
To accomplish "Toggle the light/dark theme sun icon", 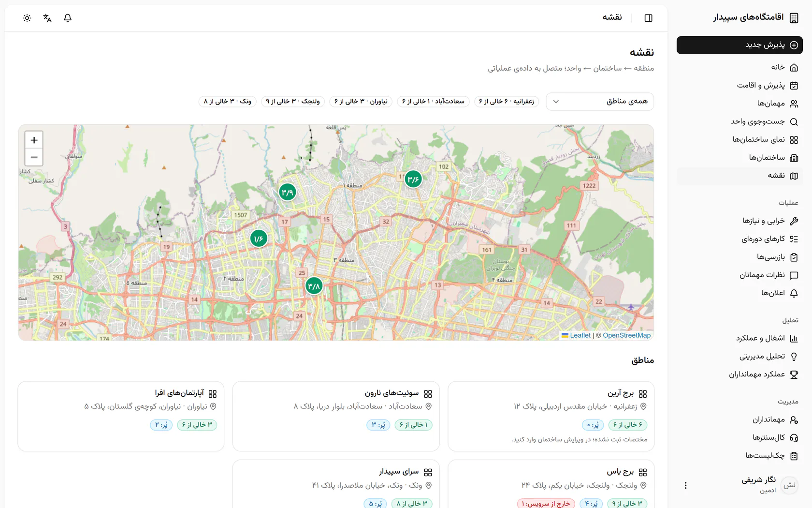I will coord(27,18).
